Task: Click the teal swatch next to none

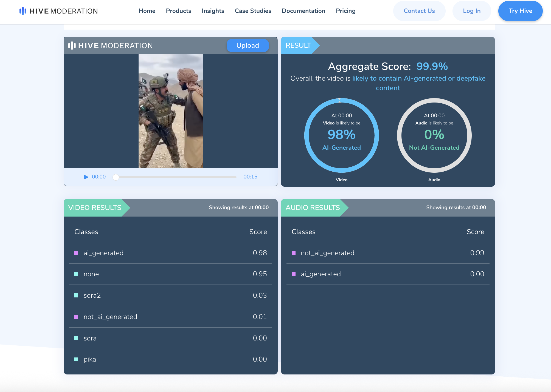Action: click(76, 274)
